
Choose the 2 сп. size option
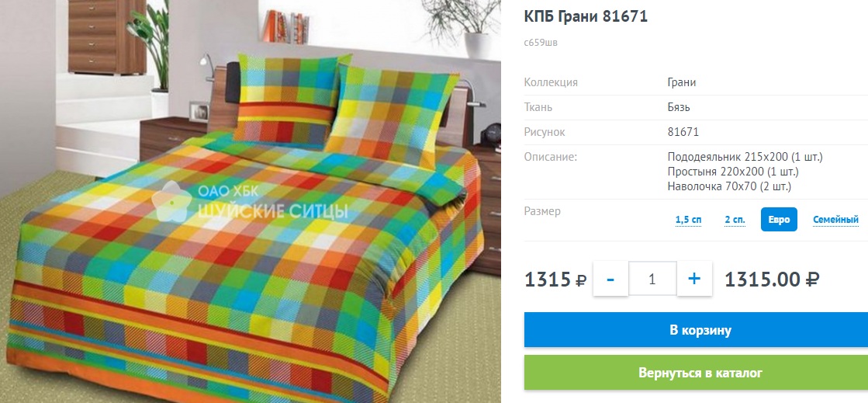tap(735, 220)
